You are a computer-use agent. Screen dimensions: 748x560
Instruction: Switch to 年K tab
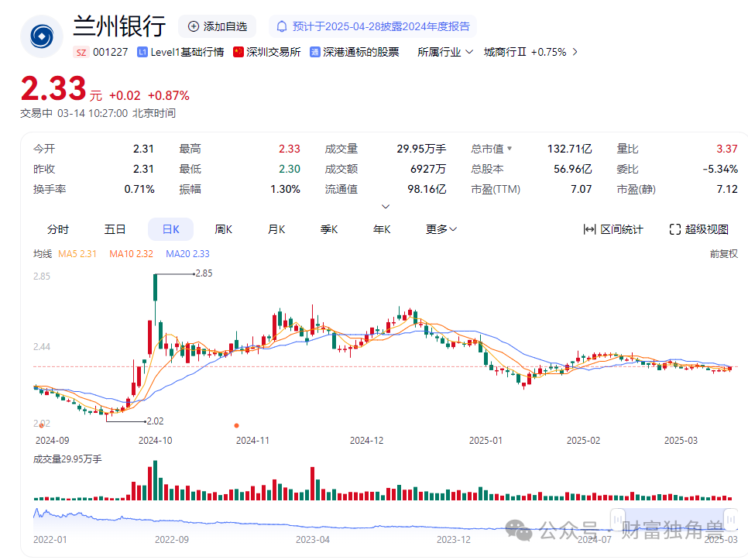[382, 229]
